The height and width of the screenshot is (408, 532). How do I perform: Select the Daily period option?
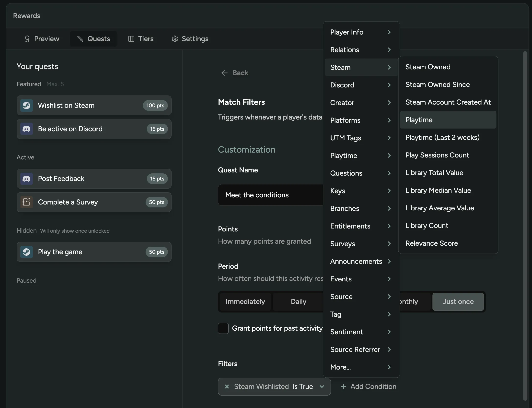tap(298, 301)
